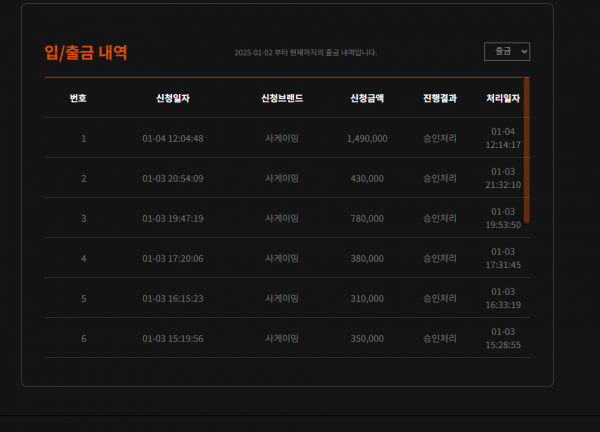The image size is (600, 432).
Task: Select request date 01-03 17:20:06
Action: pos(173,259)
